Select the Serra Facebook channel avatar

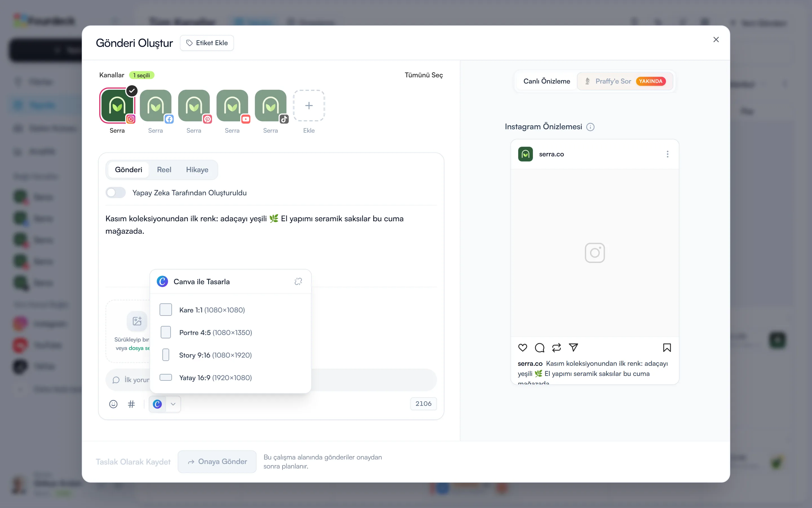click(155, 106)
